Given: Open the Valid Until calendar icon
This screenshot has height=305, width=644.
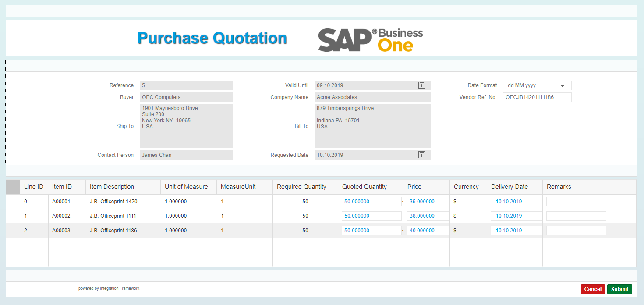Looking at the screenshot, I should 421,85.
